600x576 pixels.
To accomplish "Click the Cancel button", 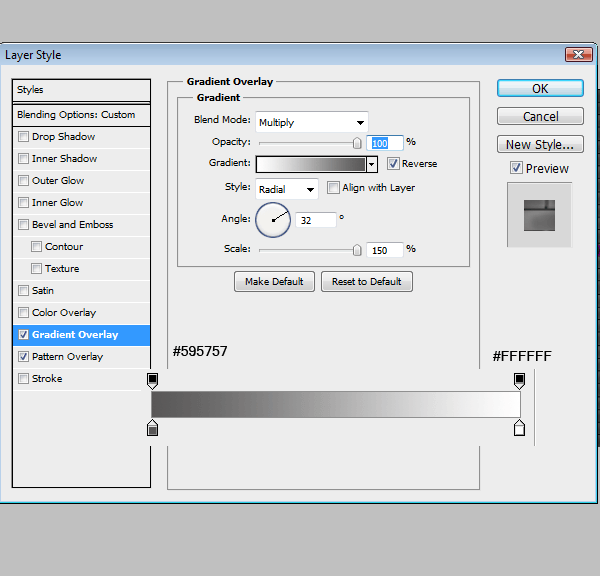I will (540, 116).
